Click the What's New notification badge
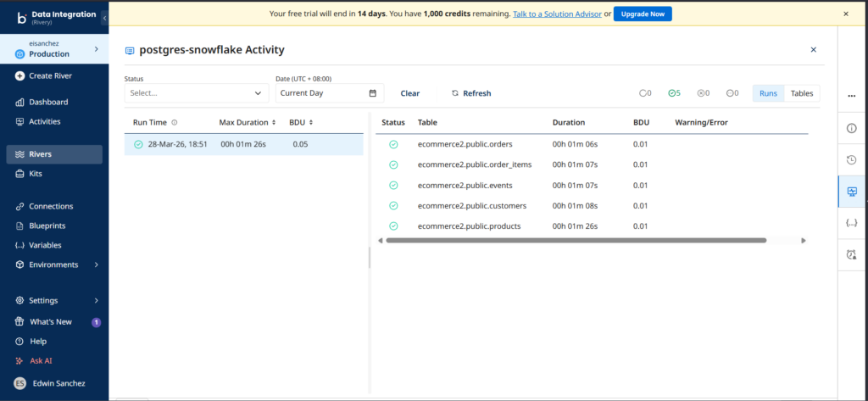Screen dimensions: 868x401 pyautogui.click(x=97, y=322)
